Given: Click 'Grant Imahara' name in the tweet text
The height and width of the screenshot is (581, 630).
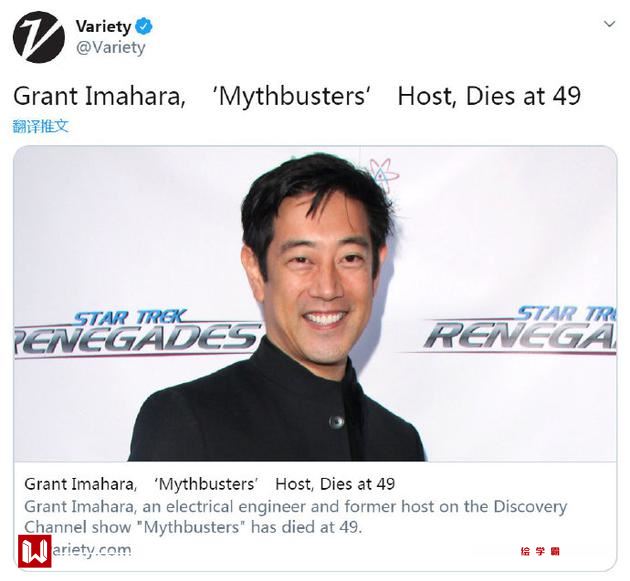Looking at the screenshot, I should pyautogui.click(x=99, y=96).
